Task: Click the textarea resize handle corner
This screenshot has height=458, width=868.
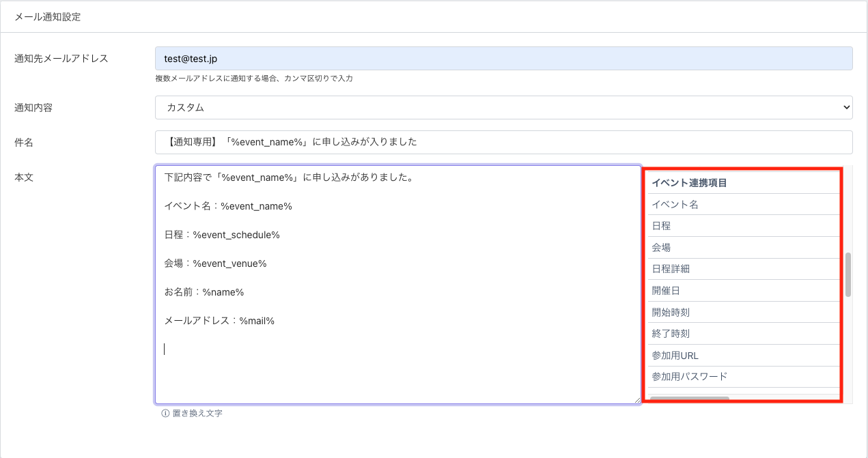Action: point(637,400)
